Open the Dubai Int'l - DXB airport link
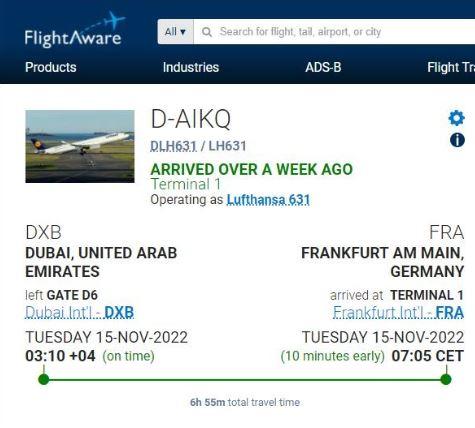 [x=79, y=313]
